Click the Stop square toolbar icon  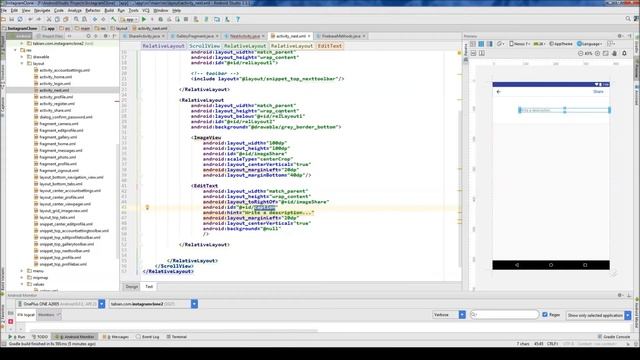pos(186,19)
